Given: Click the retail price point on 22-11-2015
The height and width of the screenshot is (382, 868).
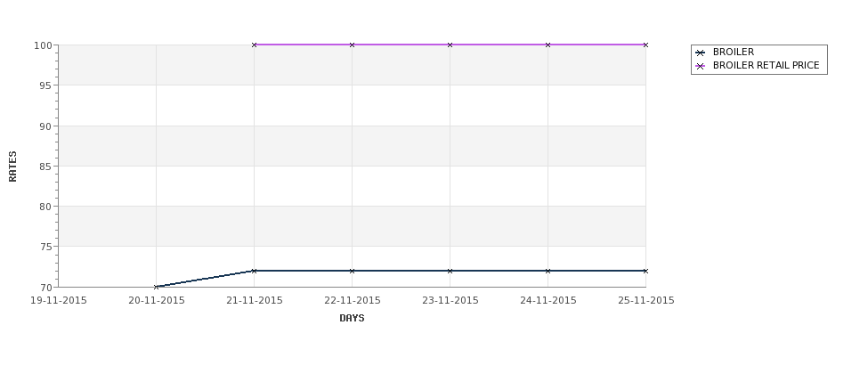Looking at the screenshot, I should [352, 45].
